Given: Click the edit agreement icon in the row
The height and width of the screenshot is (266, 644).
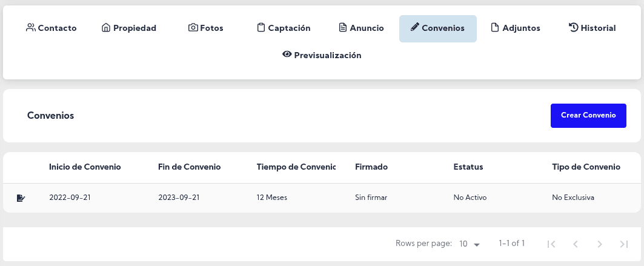Looking at the screenshot, I should (21, 198).
